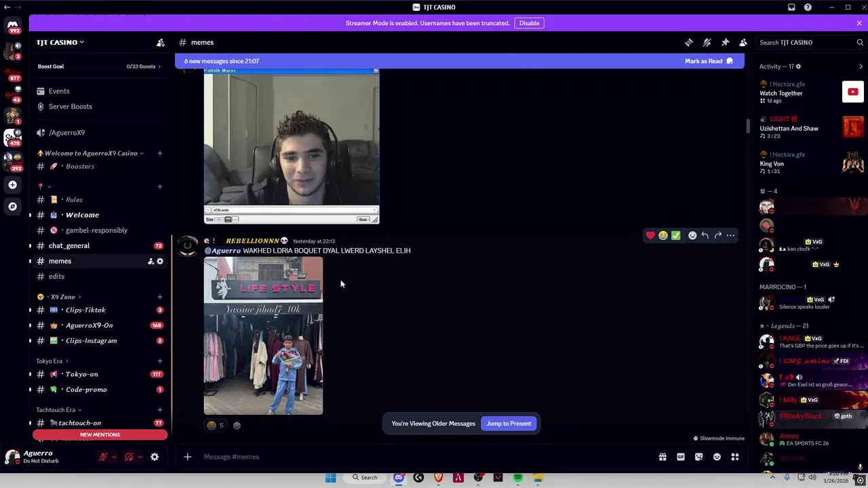The image size is (868, 488).
Task: Open more options for the message
Action: (730, 235)
